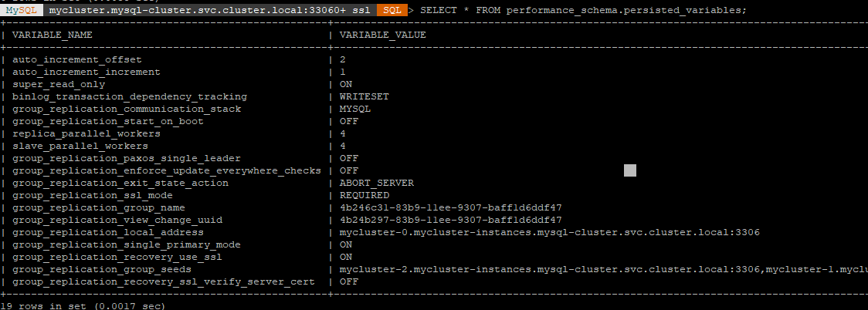Click the VARIABLE_NAME column header
Viewport: 868px width, 310px height.
point(52,35)
